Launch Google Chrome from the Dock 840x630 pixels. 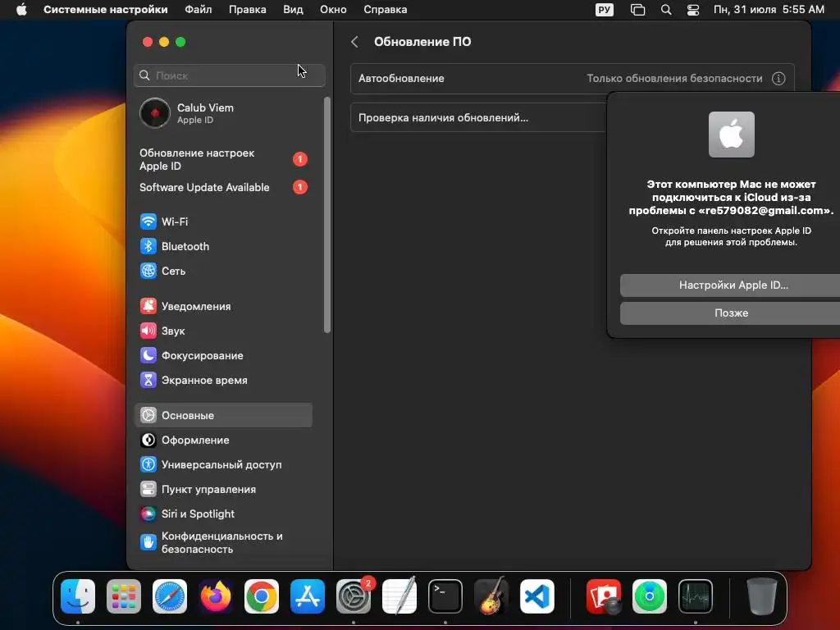(262, 596)
